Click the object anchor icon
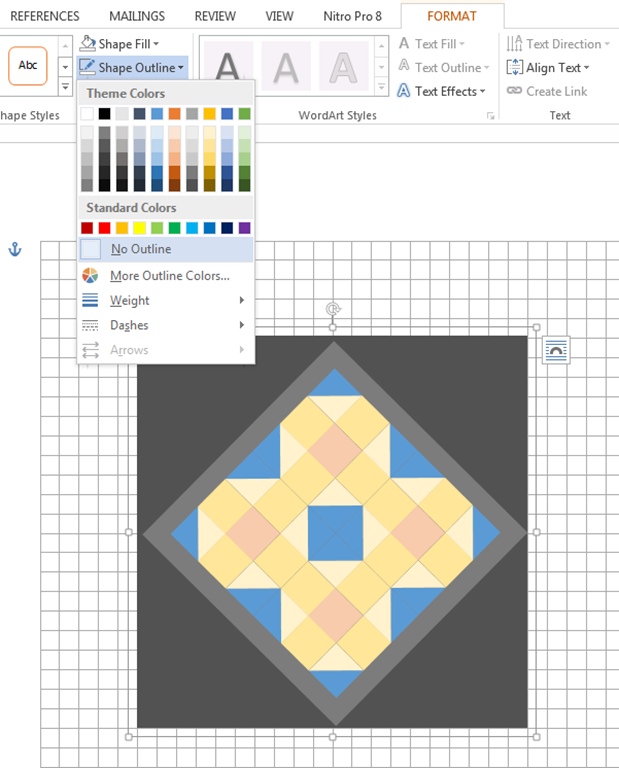The width and height of the screenshot is (619, 768). coord(15,249)
